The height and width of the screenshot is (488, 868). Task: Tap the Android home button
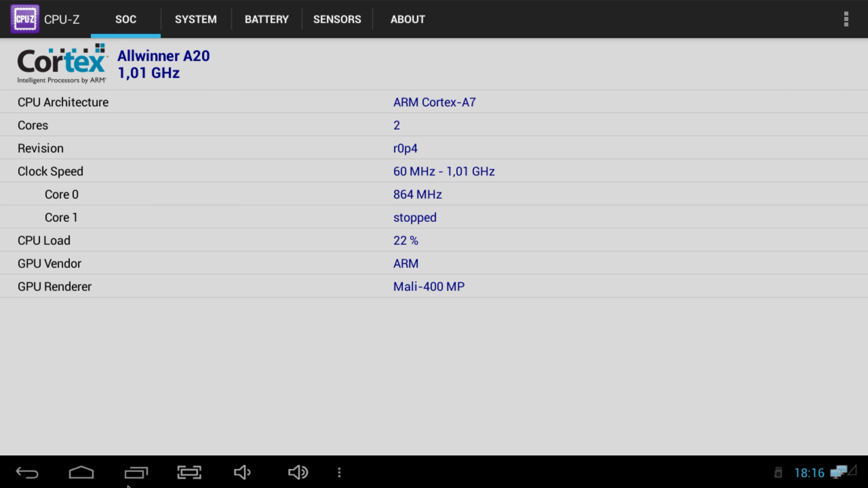pyautogui.click(x=81, y=473)
